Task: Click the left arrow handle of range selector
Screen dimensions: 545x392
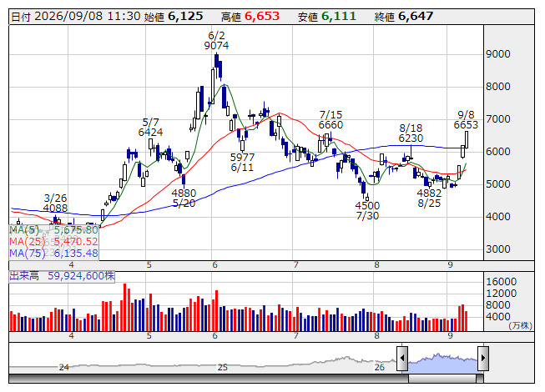Action: [x=402, y=358]
